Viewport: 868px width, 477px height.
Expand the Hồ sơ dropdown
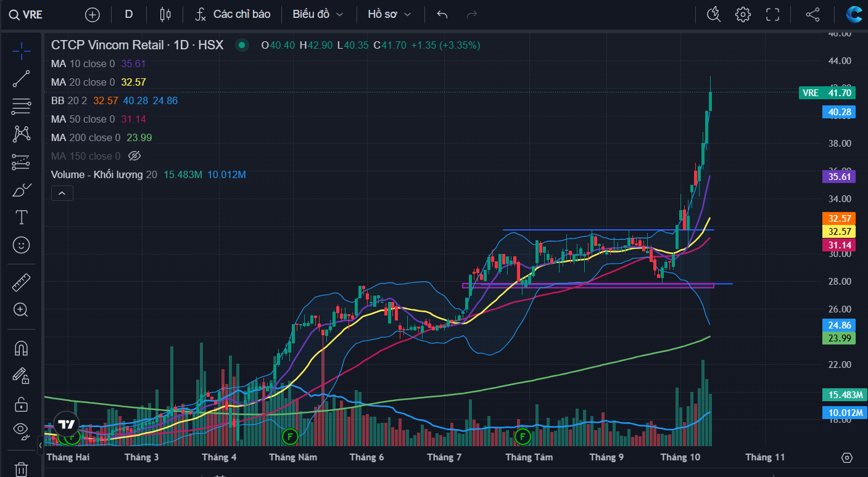[x=389, y=14]
